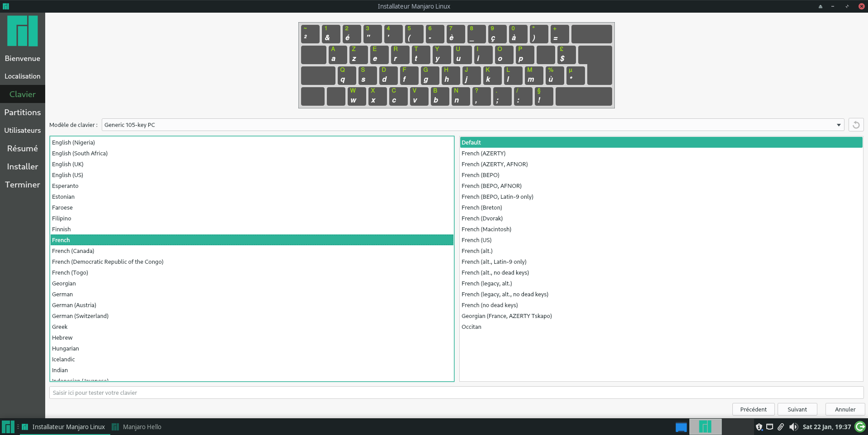Choose the Default keyboard variant

pyautogui.click(x=497, y=142)
